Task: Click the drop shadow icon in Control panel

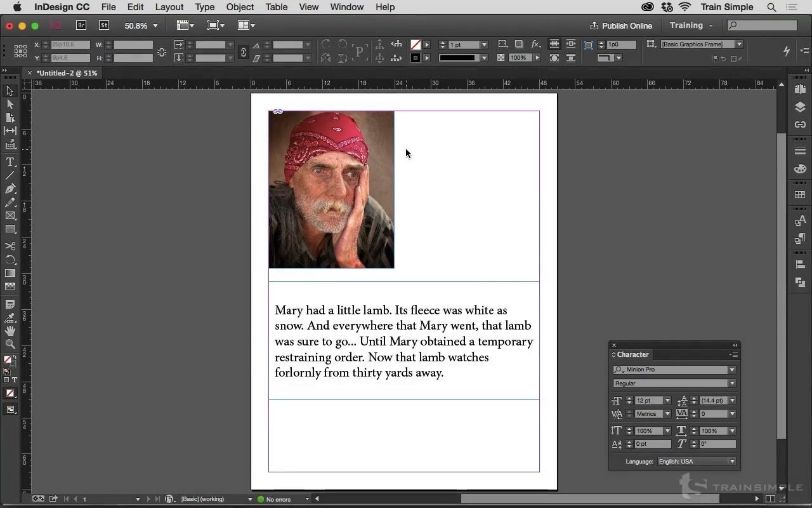Action: click(519, 44)
